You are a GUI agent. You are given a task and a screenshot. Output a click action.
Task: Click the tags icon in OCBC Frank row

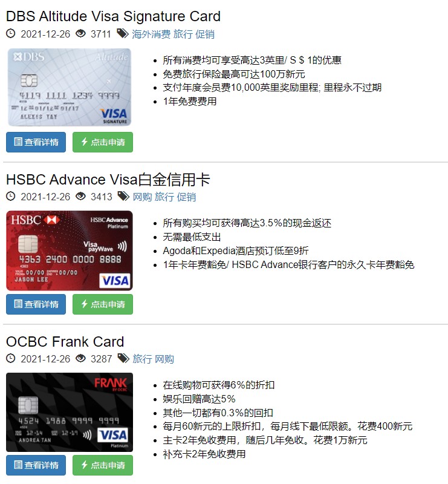(123, 358)
